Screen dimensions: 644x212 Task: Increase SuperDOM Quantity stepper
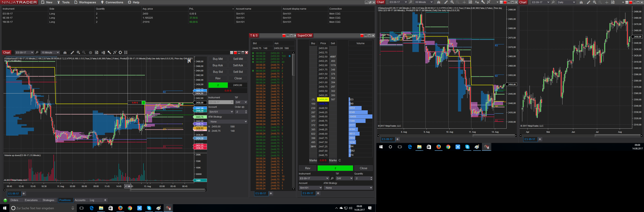pos(371,177)
